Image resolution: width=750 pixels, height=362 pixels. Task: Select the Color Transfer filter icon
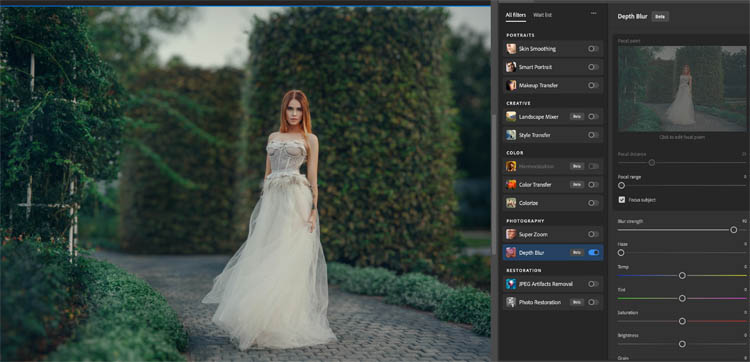(x=511, y=185)
